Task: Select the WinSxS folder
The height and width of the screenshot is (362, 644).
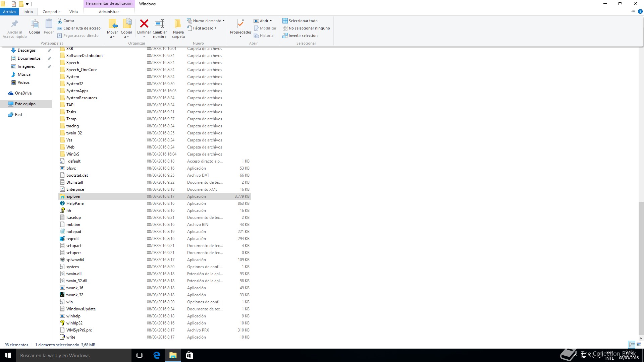Action: (x=72, y=154)
